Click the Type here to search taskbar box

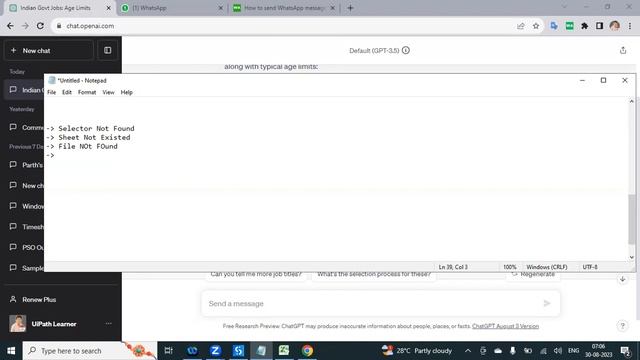pyautogui.click(x=90, y=351)
